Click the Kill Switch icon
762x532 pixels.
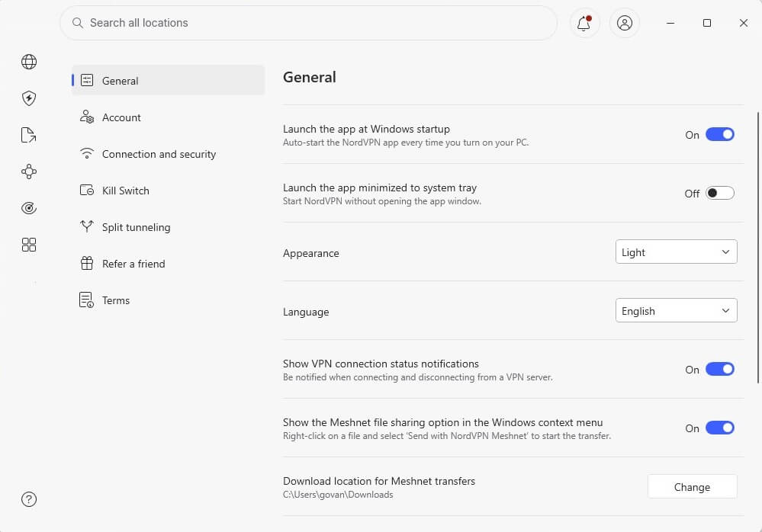coord(86,191)
